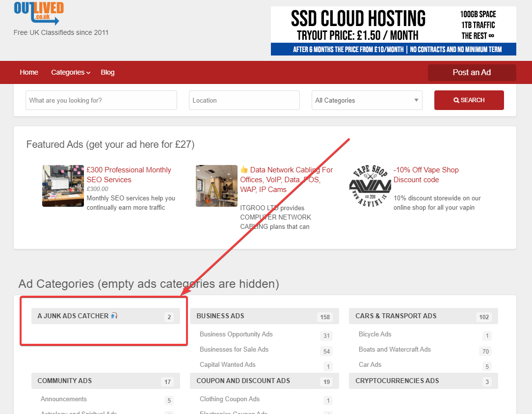
Task: Click the Outlived.co.uk site logo
Action: pos(37,13)
